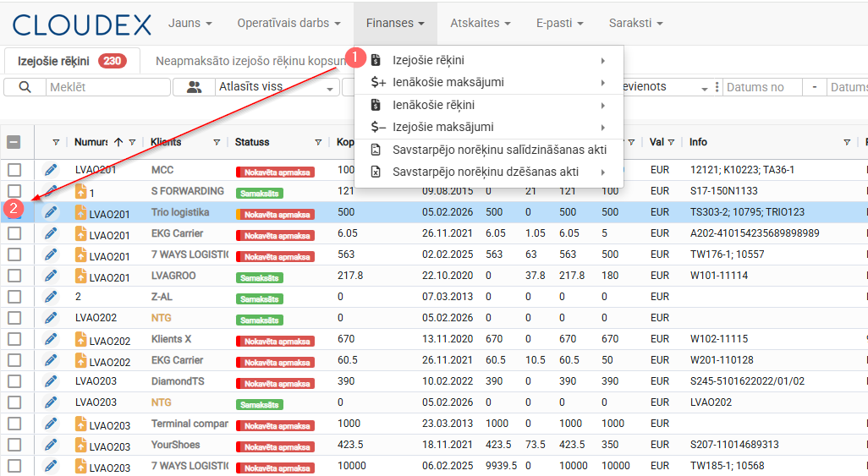Switch to Neapmaksāto izejošo rēķinu kopsumma tab
The height and width of the screenshot is (476, 868).
(250, 61)
